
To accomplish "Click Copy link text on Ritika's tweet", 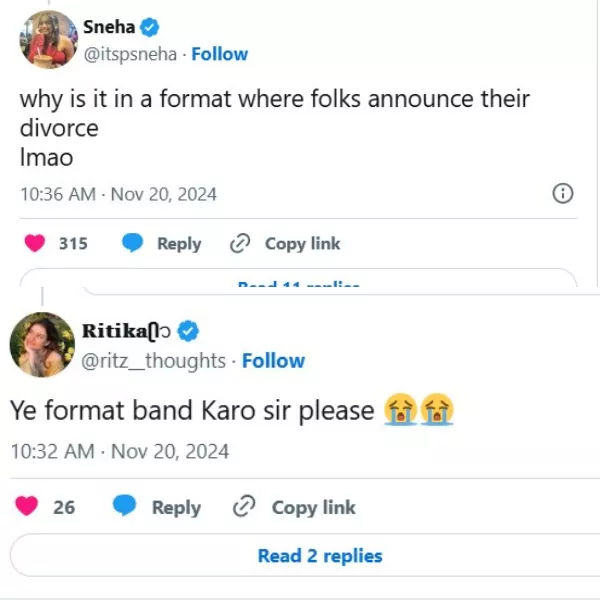I will pos(313,507).
